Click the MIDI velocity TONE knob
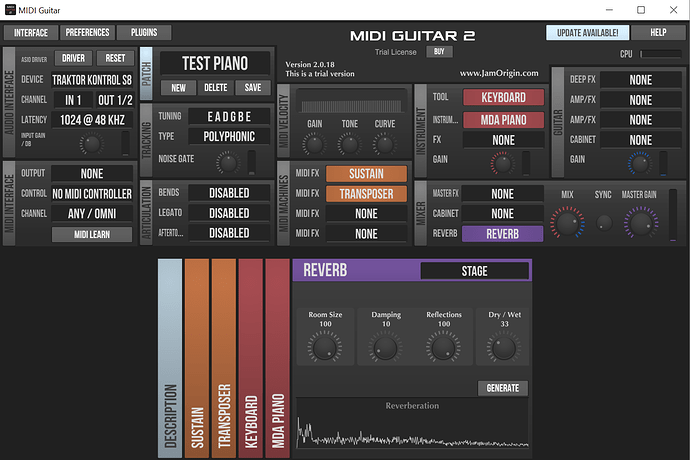690x460 pixels. coord(349,144)
